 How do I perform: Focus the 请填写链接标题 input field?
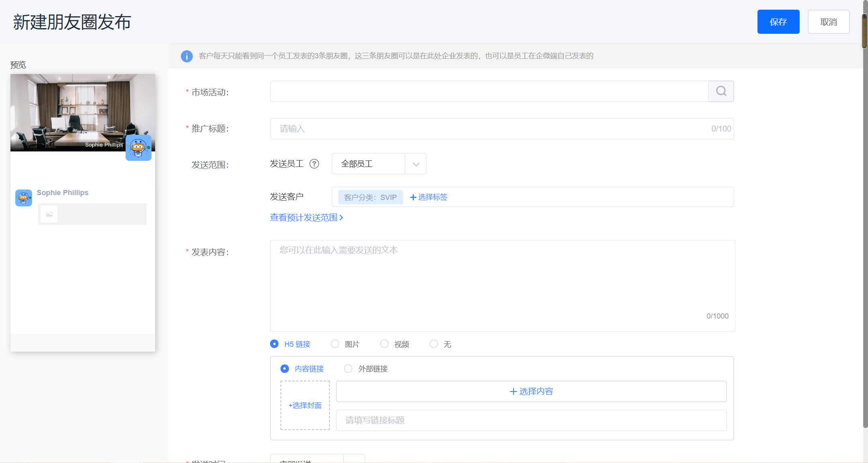531,420
